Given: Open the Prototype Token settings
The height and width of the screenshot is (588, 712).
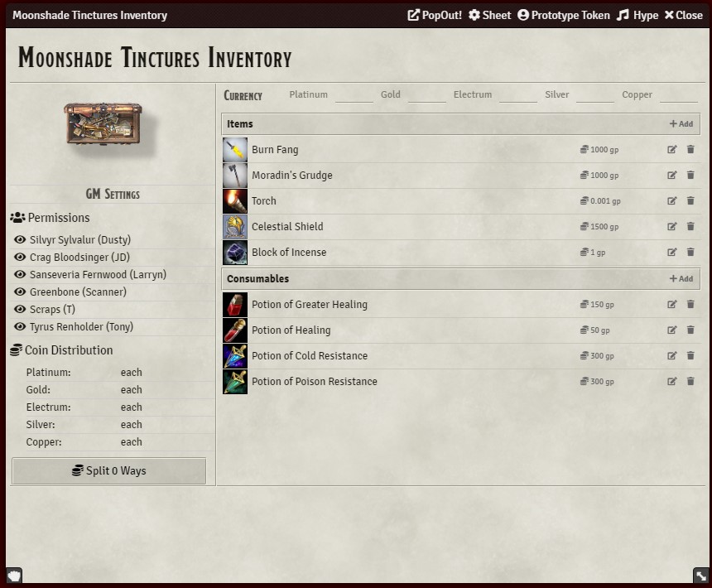Looking at the screenshot, I should (564, 15).
